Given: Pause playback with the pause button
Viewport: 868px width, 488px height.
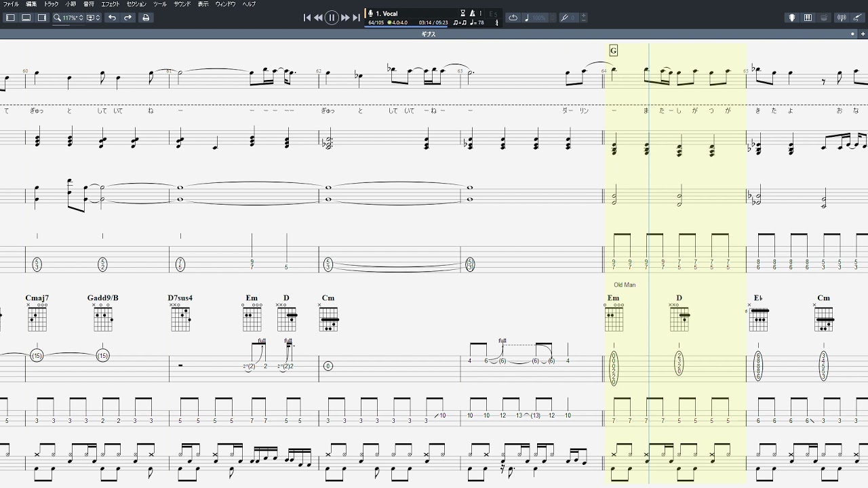Looking at the screenshot, I should tap(332, 18).
